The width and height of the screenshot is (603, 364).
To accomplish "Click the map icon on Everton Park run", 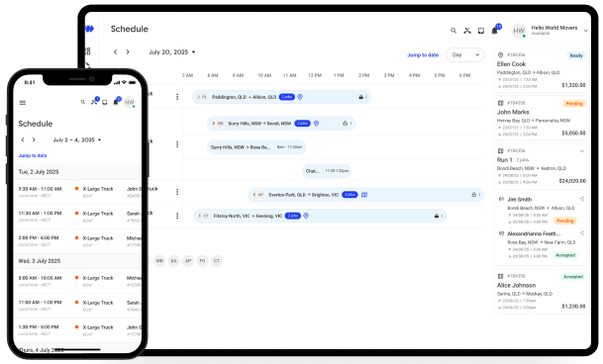I will pos(364,195).
